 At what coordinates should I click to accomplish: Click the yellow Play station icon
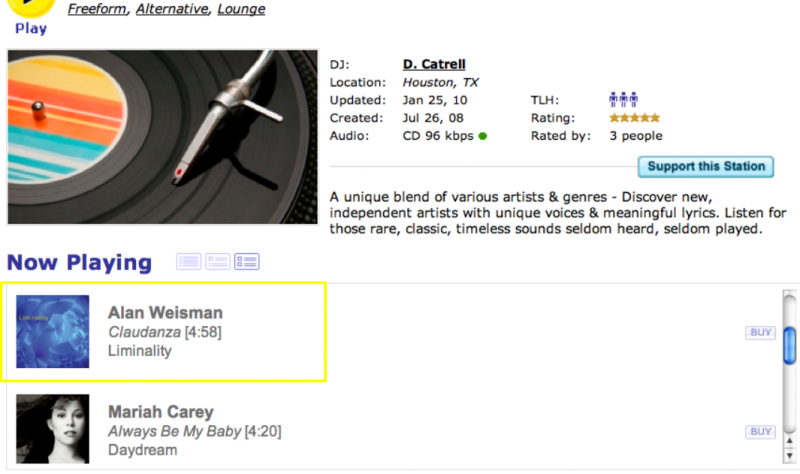pos(30,9)
